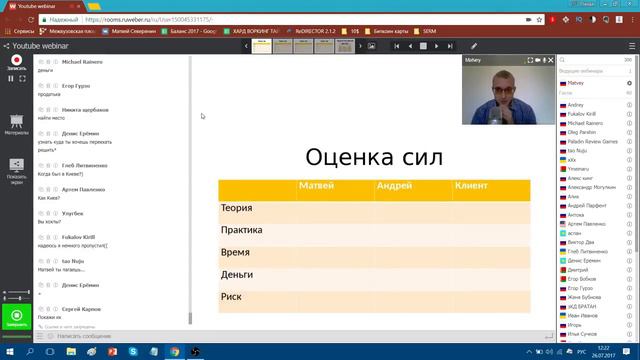Jump to the last slide

coord(450,46)
